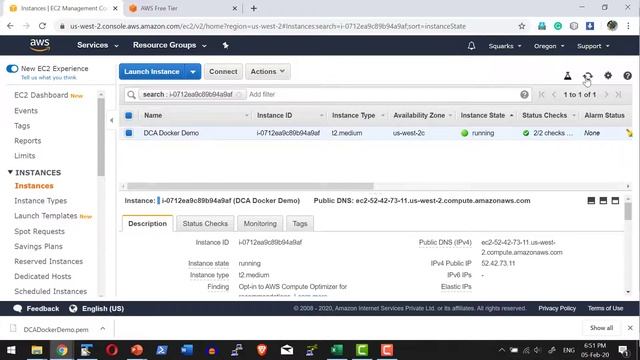Toggle New EC2 Experience switch
Image resolution: width=640 pixels, height=360 pixels.
[12, 69]
